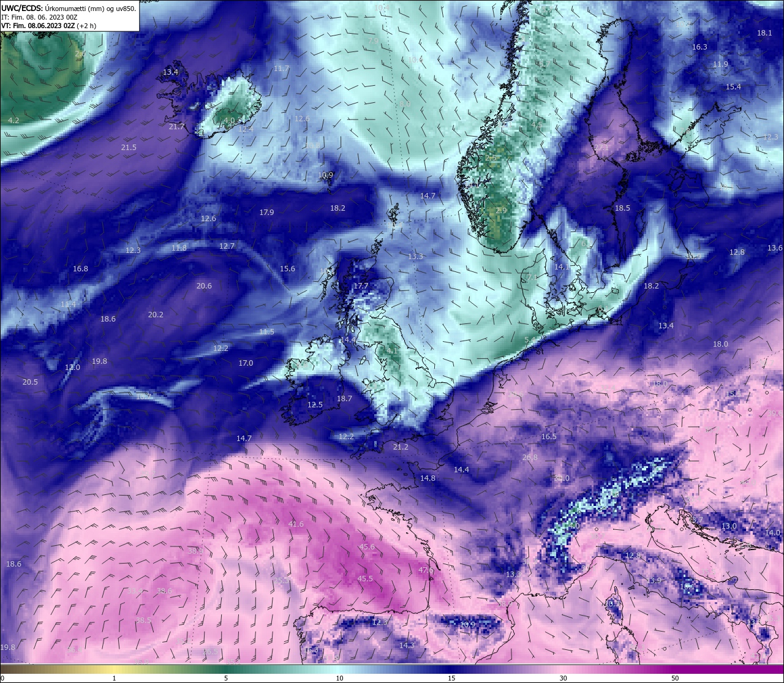Click the 20.6 value over the Atlantic
This screenshot has width=784, height=683.
pyautogui.click(x=204, y=286)
